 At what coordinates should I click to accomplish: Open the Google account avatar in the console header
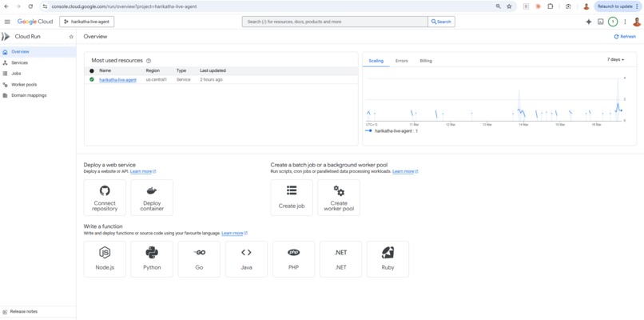tap(637, 22)
